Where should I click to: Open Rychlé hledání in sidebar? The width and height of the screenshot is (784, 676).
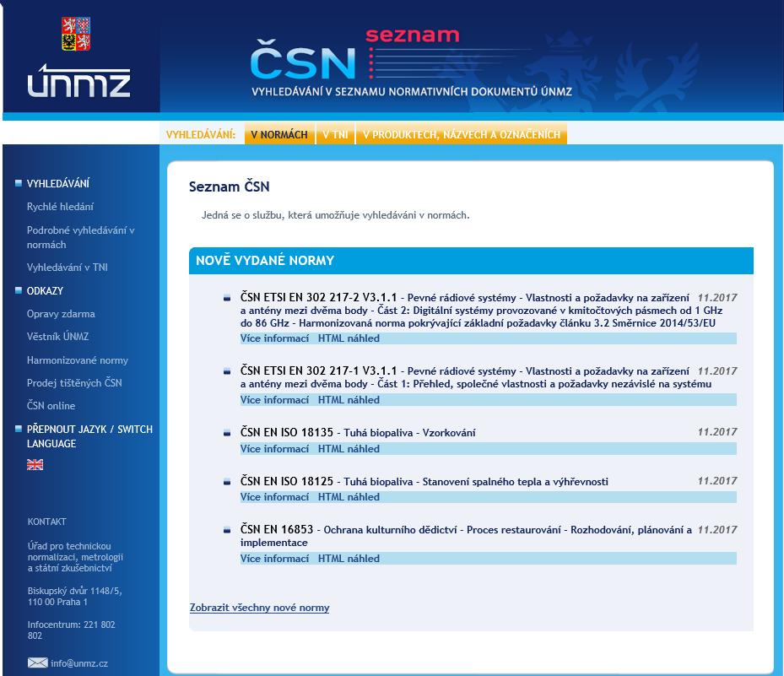[x=60, y=207]
